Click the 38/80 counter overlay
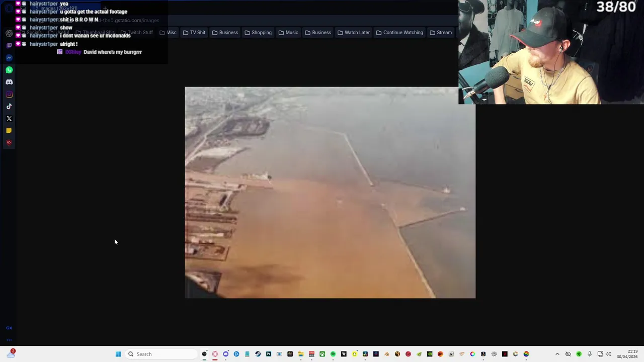The image size is (644, 362). pos(616,7)
